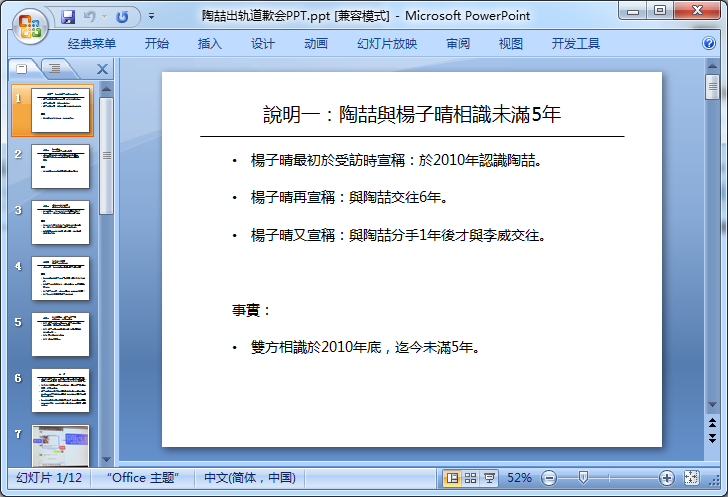The width and height of the screenshot is (728, 497).
Task: Switch to Slide Sorter view
Action: click(x=470, y=478)
